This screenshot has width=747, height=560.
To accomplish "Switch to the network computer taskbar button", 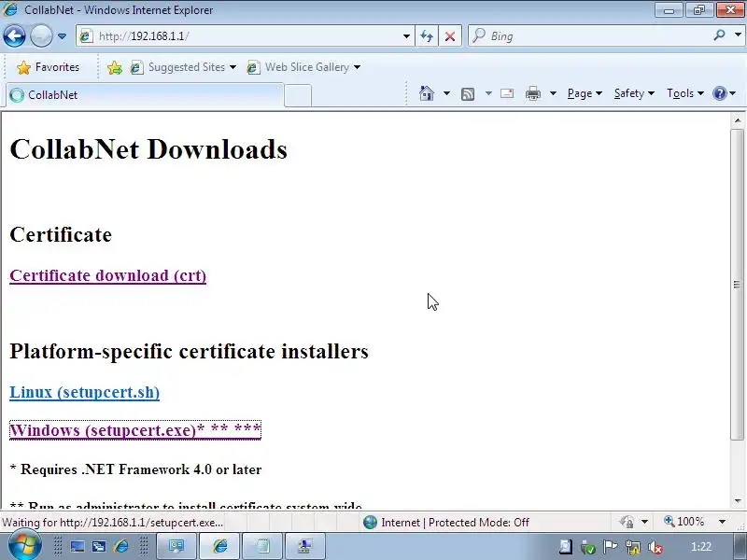I will tap(305, 546).
